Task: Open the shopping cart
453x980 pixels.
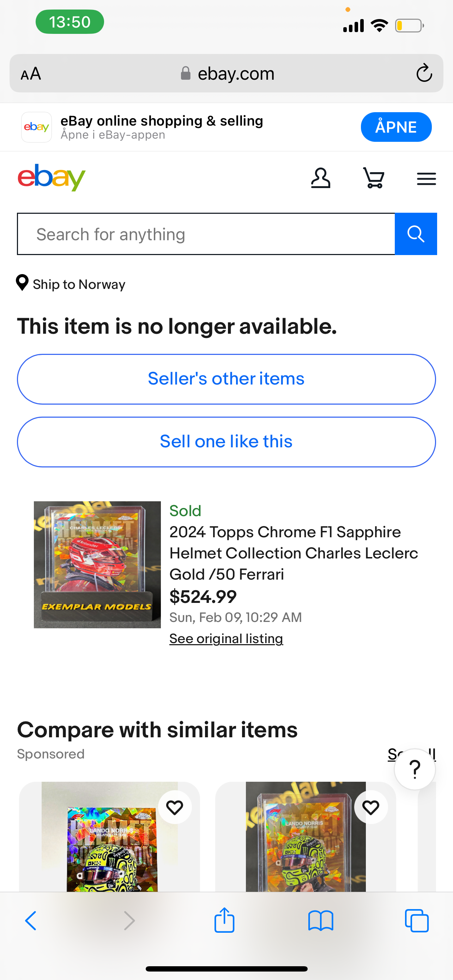Action: (374, 178)
